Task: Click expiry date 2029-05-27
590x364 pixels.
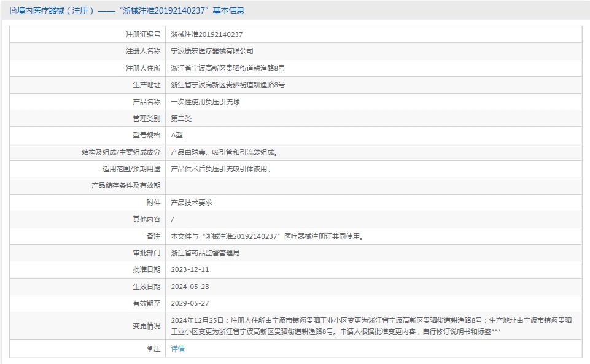Action: click(x=190, y=303)
